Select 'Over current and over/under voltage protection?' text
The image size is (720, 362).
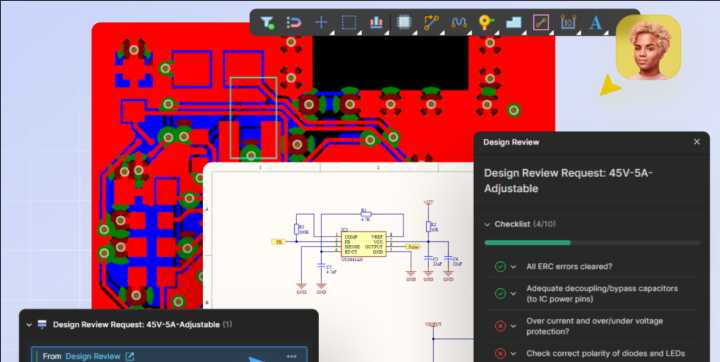595,326
